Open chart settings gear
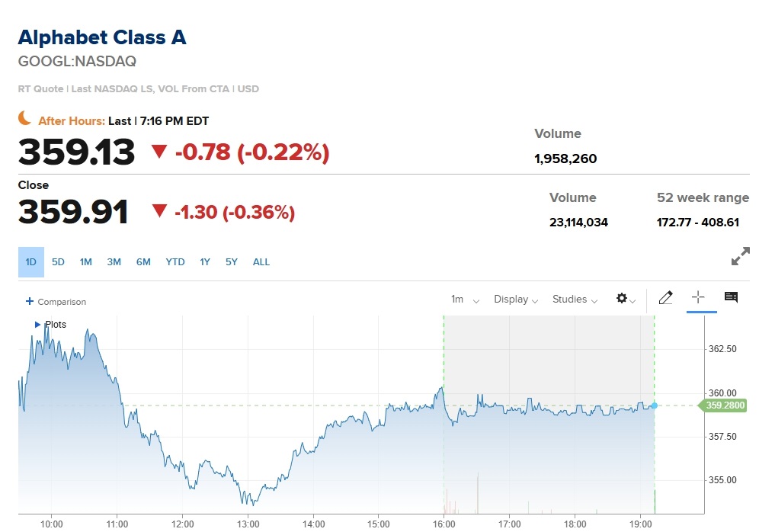Screen dimensions: 759x532 pyautogui.click(x=626, y=299)
